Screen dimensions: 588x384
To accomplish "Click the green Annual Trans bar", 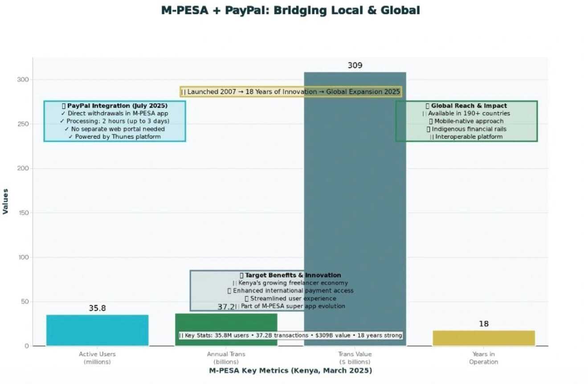I will 226,330.
